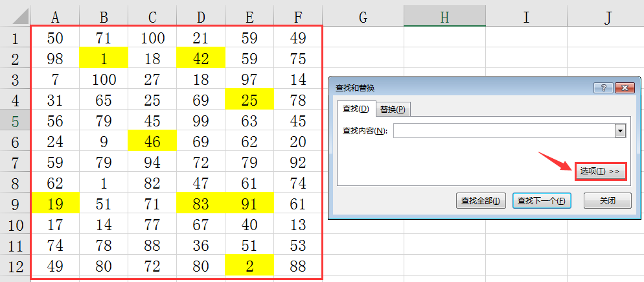Image resolution: width=644 pixels, height=282 pixels.
Task: Click cell D11 containing 36
Action: 201,246
